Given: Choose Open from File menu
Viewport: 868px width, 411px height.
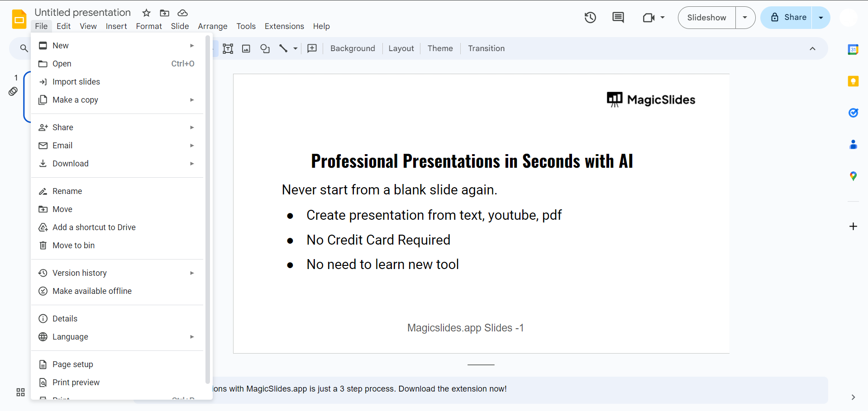Looking at the screenshot, I should pyautogui.click(x=117, y=64).
